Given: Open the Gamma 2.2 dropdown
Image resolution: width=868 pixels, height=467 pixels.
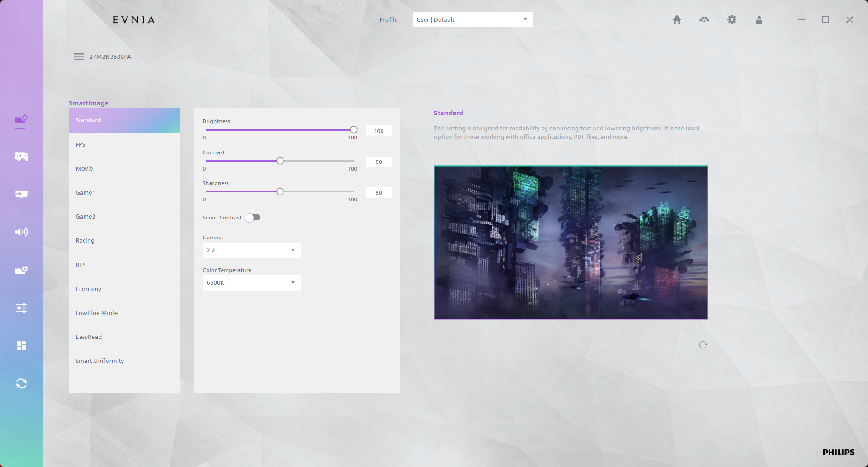Looking at the screenshot, I should coord(251,250).
